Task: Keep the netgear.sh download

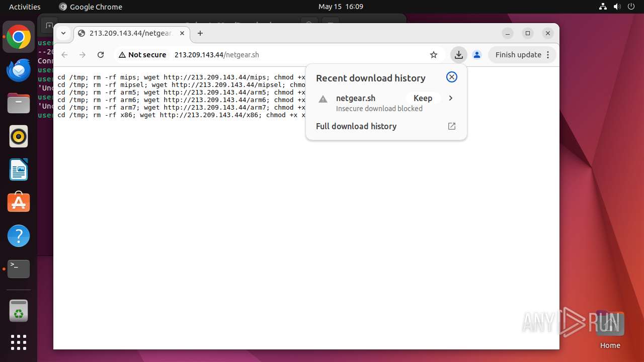Action: click(423, 98)
